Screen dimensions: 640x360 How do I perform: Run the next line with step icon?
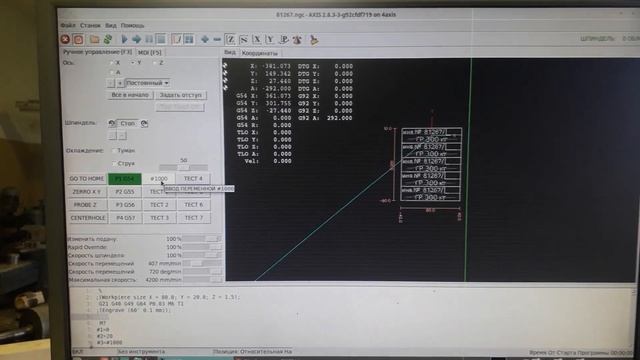click(x=136, y=39)
